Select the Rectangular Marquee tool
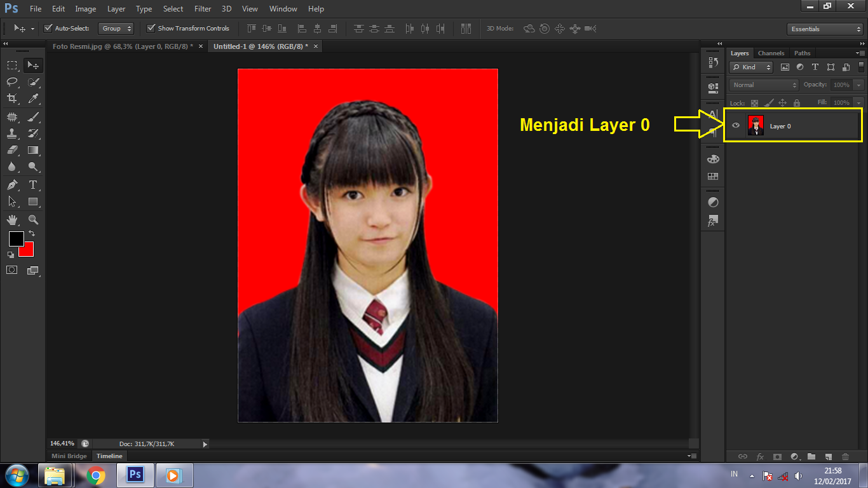 [x=12, y=65]
